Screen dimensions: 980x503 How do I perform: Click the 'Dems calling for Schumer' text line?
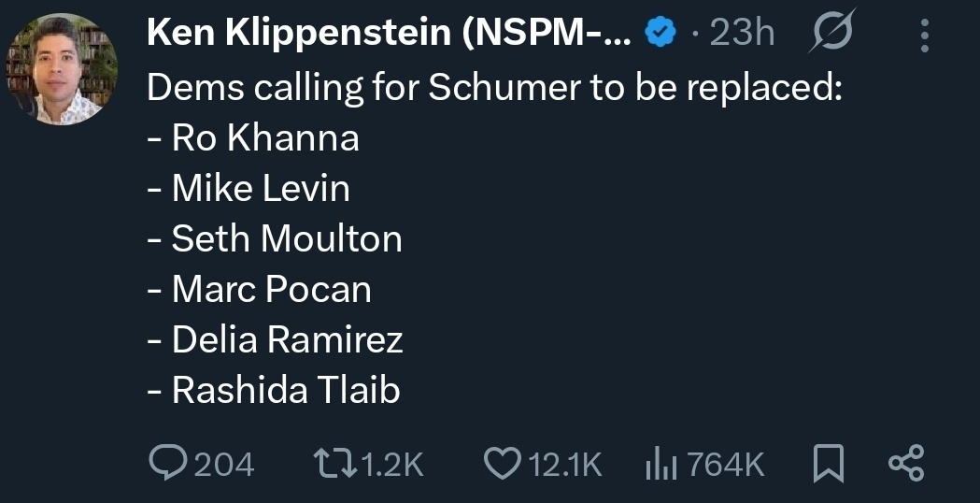click(495, 87)
